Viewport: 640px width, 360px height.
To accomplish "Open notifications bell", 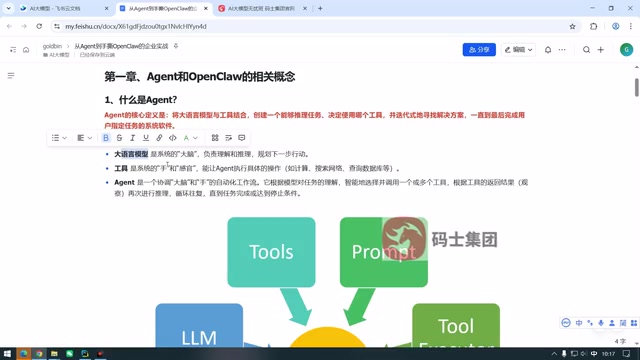I will (548, 50).
